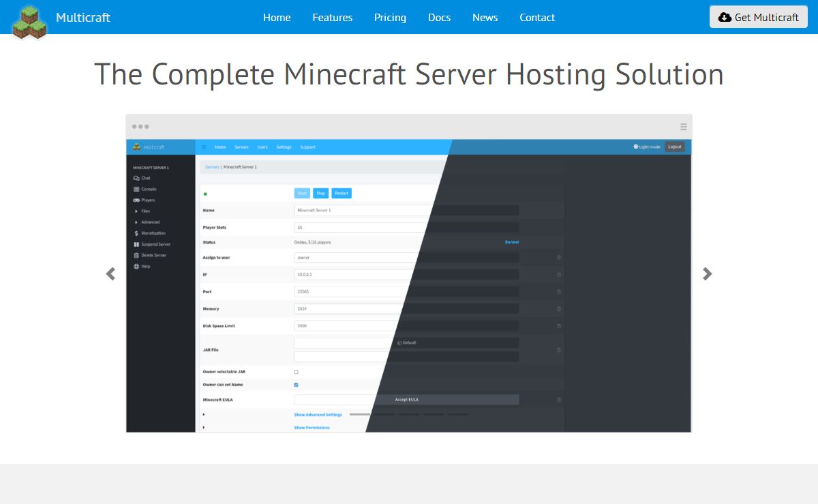Open the Multicraft brand name link
This screenshot has width=818, height=504.
(x=82, y=17)
